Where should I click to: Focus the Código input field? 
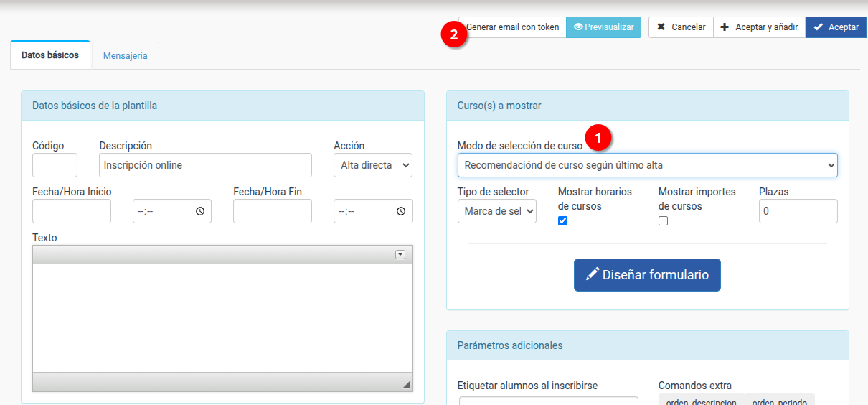click(x=55, y=165)
